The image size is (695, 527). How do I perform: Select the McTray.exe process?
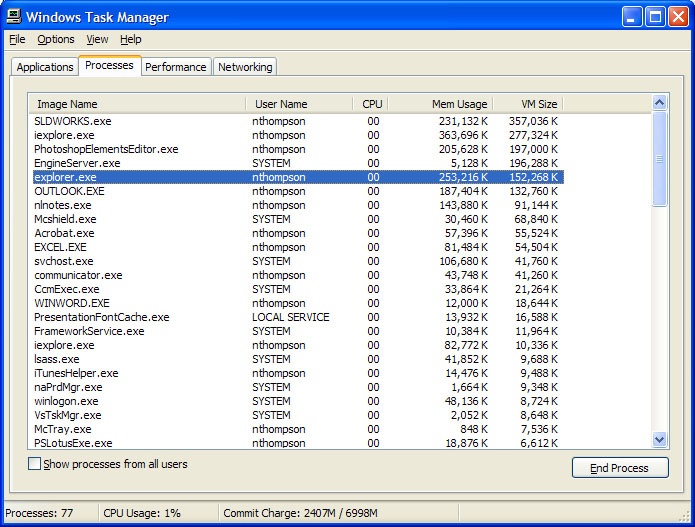pos(298,429)
